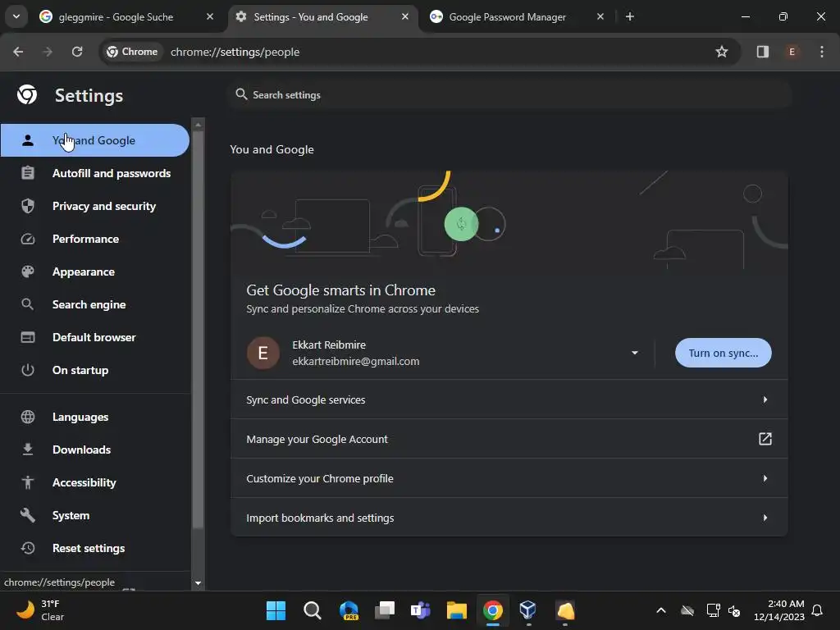Open System settings
This screenshot has width=840, height=630.
click(95, 515)
